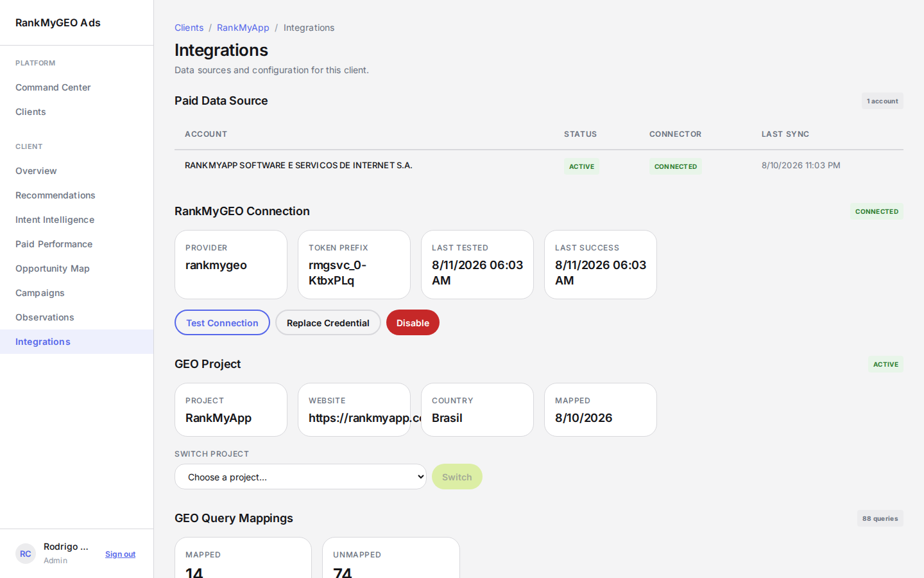Click the CONNECTED connector badge in table
The width and height of the screenshot is (924, 578).
[x=676, y=166]
